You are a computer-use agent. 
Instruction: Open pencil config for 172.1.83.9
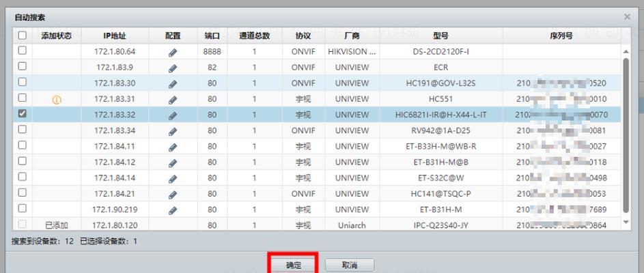tap(173, 68)
